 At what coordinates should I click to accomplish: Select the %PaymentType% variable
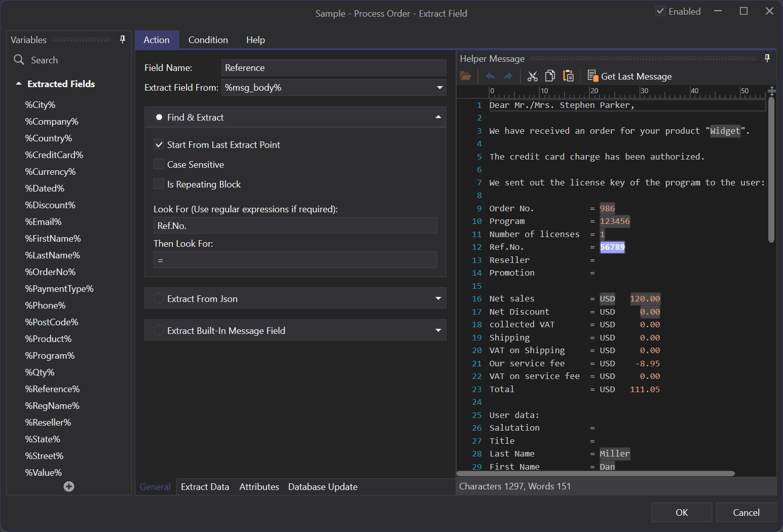59,288
